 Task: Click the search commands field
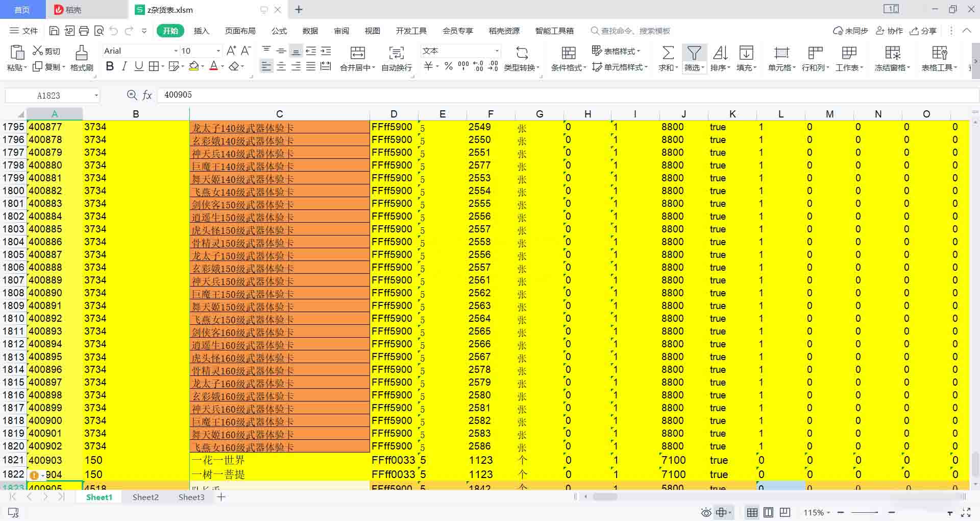(x=631, y=31)
